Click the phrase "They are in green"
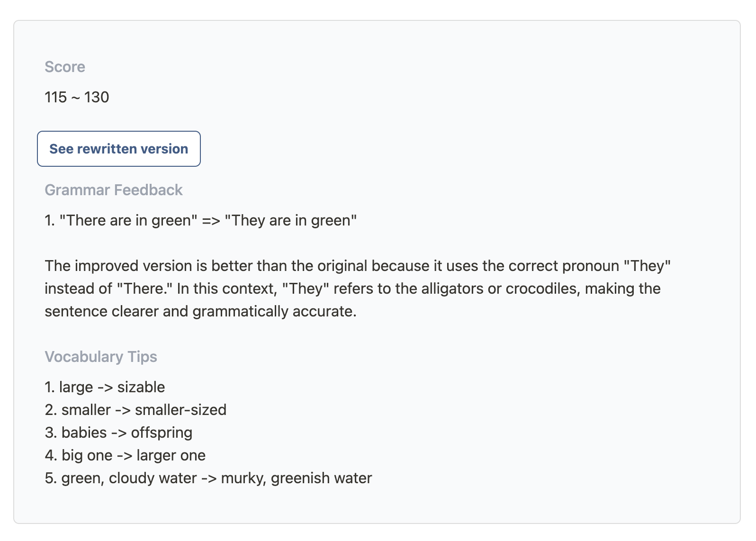756x541 pixels. tap(291, 220)
